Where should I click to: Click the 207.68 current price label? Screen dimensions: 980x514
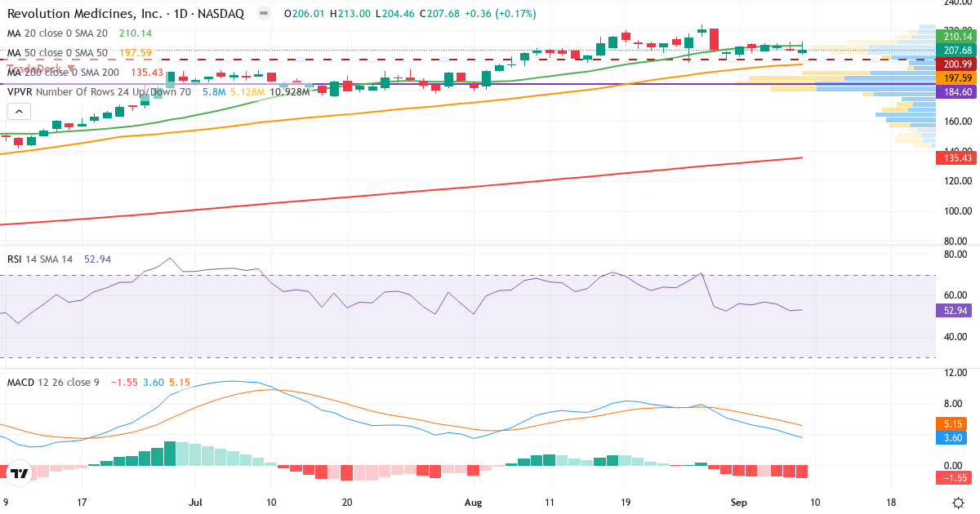point(956,50)
